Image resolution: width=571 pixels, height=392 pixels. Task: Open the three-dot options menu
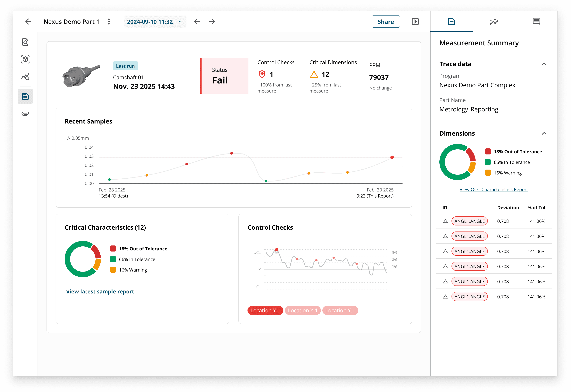pyautogui.click(x=109, y=22)
